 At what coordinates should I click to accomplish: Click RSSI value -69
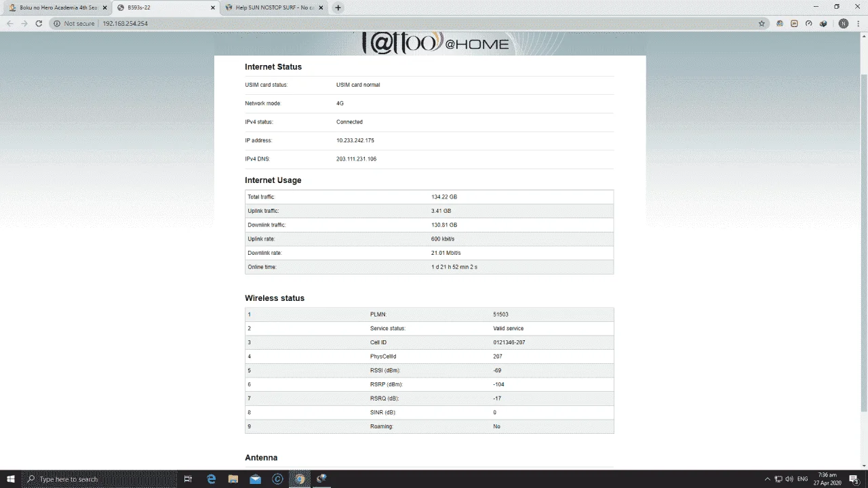(497, 370)
